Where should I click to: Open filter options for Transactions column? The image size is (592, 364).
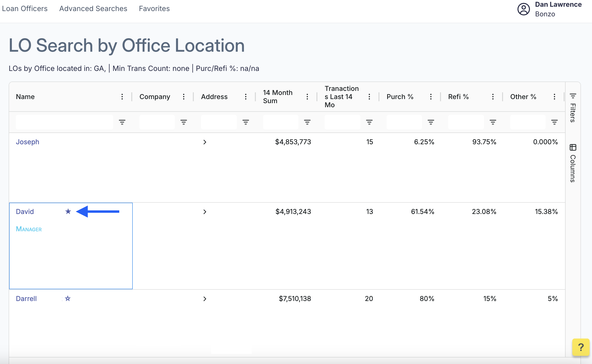(369, 122)
